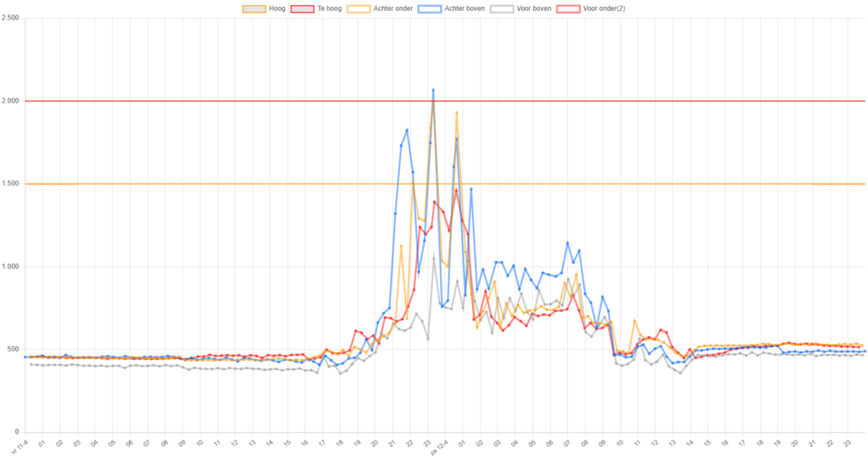Image resolution: width=868 pixels, height=459 pixels.
Task: Click the highest peak of the blue line
Action: [433, 89]
